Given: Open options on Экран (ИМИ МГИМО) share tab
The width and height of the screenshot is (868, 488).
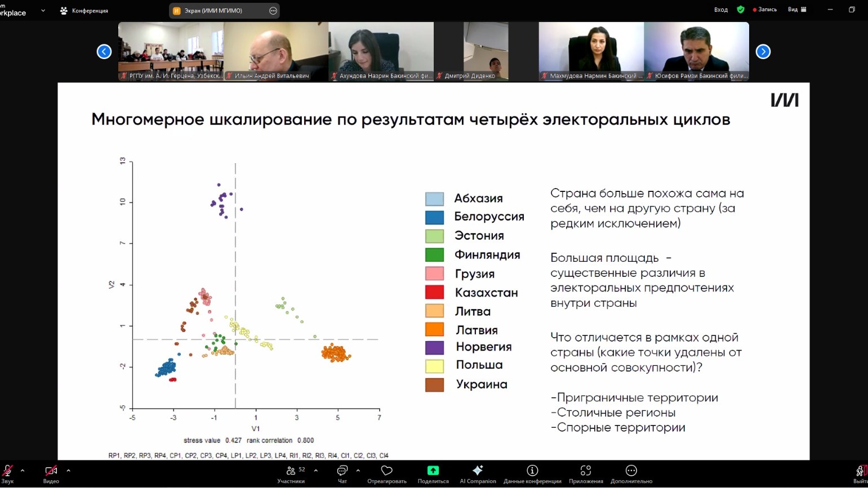Looking at the screenshot, I should point(273,11).
